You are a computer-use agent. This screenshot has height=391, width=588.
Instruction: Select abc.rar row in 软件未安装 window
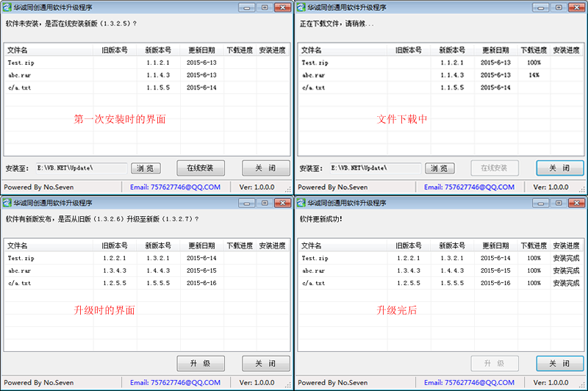(146, 75)
